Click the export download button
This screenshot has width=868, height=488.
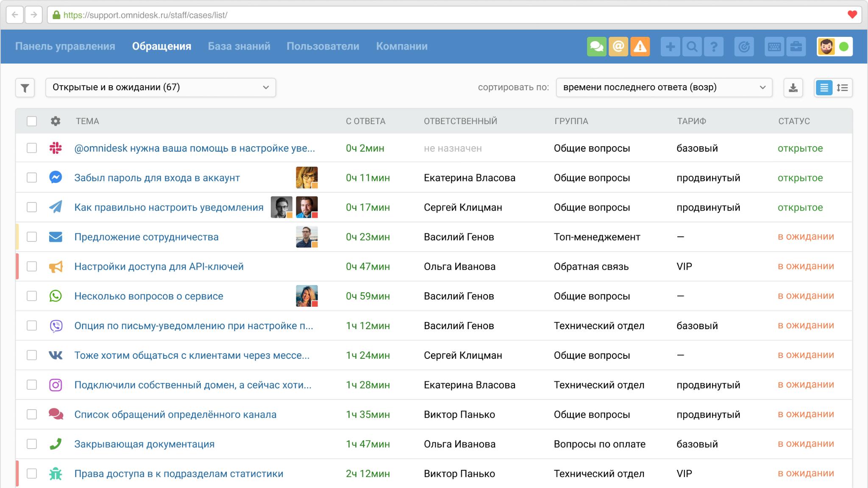[x=793, y=88]
